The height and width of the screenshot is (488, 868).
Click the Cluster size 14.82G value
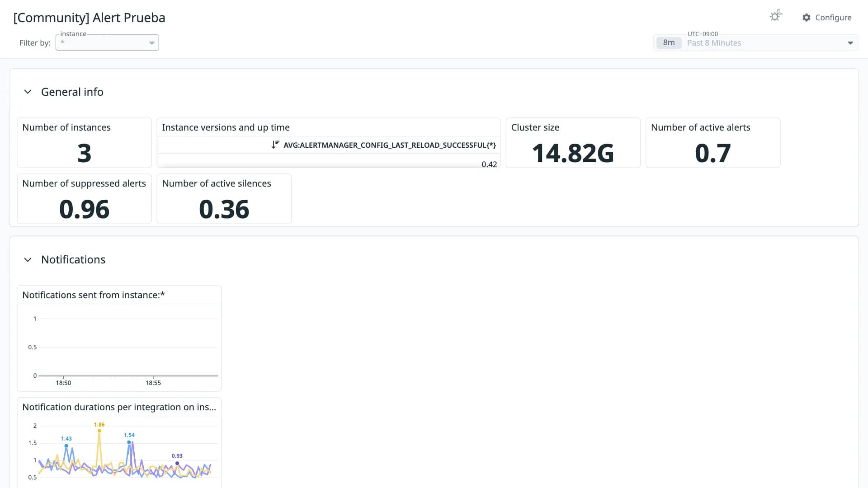pyautogui.click(x=573, y=153)
